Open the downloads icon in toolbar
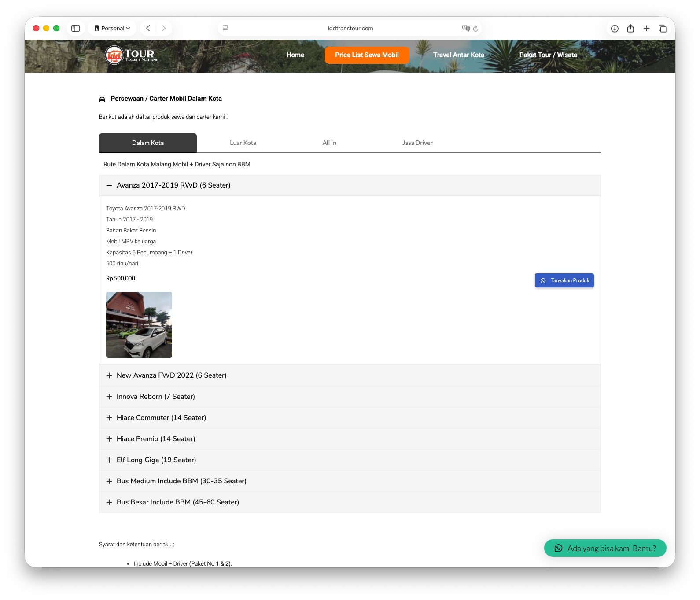The width and height of the screenshot is (700, 600). click(615, 28)
